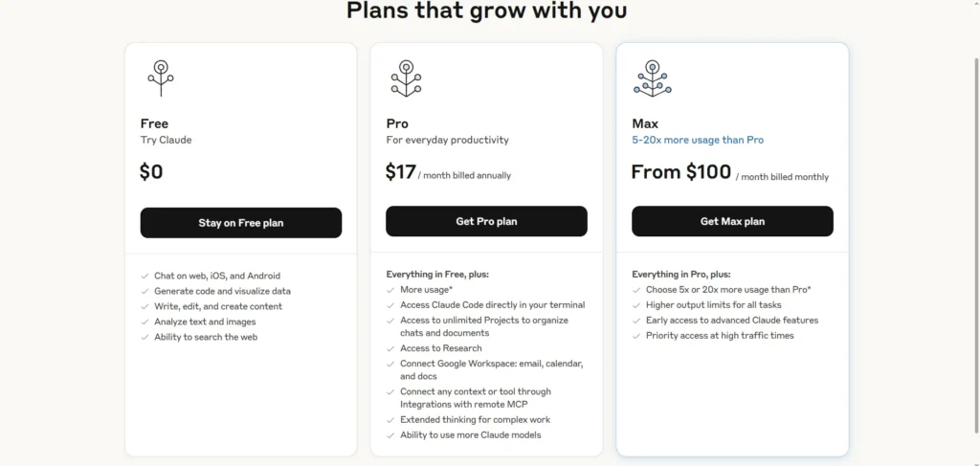Click checkmark beside "Chat on web, iOS, and Android"
The image size is (980, 466).
pos(145,276)
